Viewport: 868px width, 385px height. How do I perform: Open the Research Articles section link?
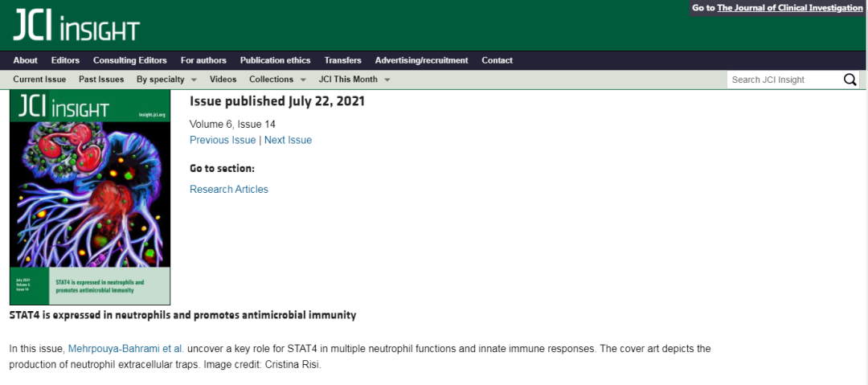click(229, 190)
